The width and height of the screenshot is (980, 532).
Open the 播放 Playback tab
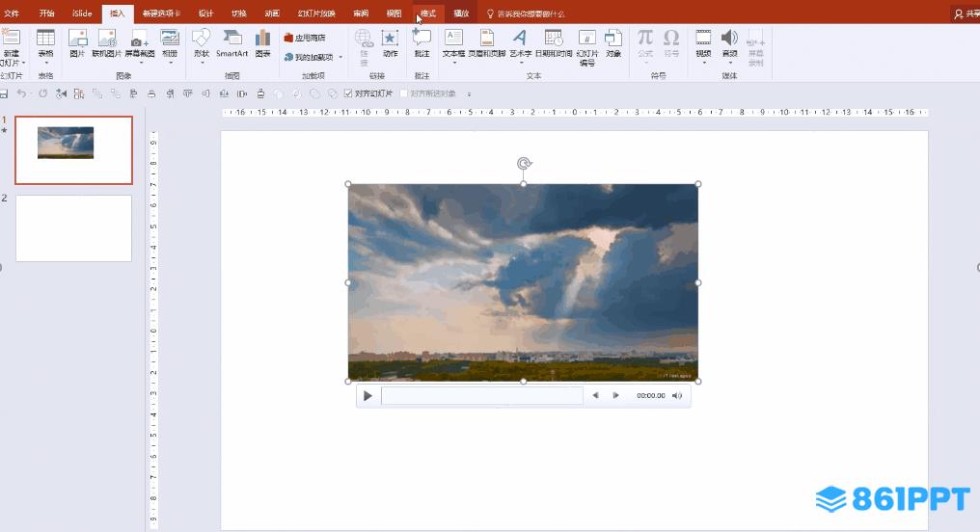pos(461,13)
